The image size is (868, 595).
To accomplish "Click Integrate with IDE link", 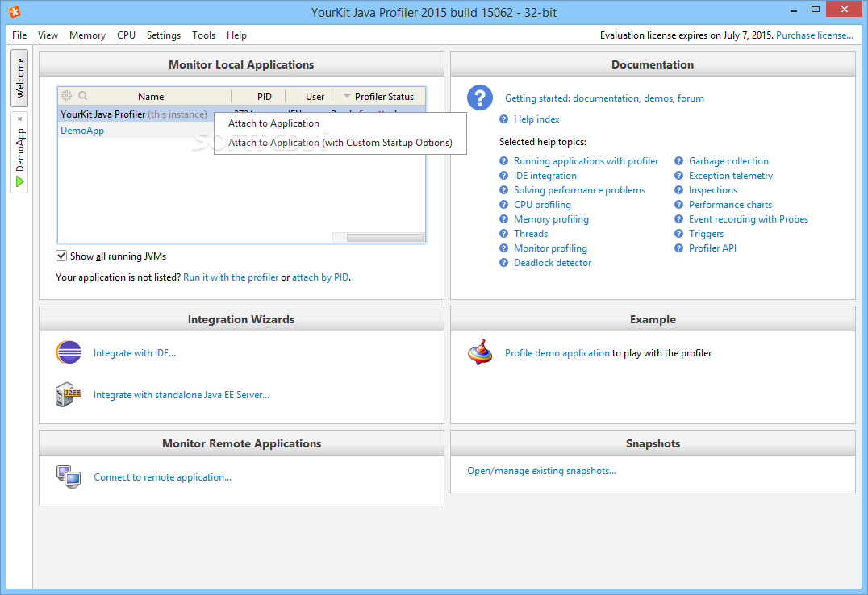I will (135, 353).
